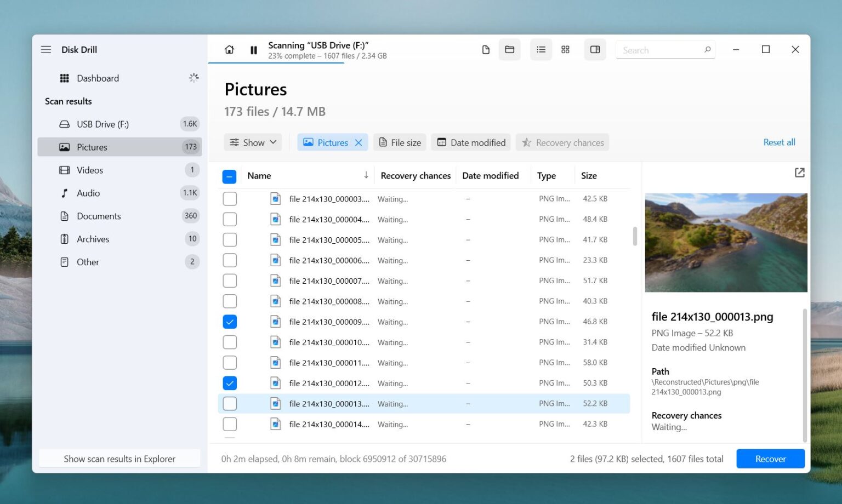Open preview in external window icon

click(x=799, y=173)
